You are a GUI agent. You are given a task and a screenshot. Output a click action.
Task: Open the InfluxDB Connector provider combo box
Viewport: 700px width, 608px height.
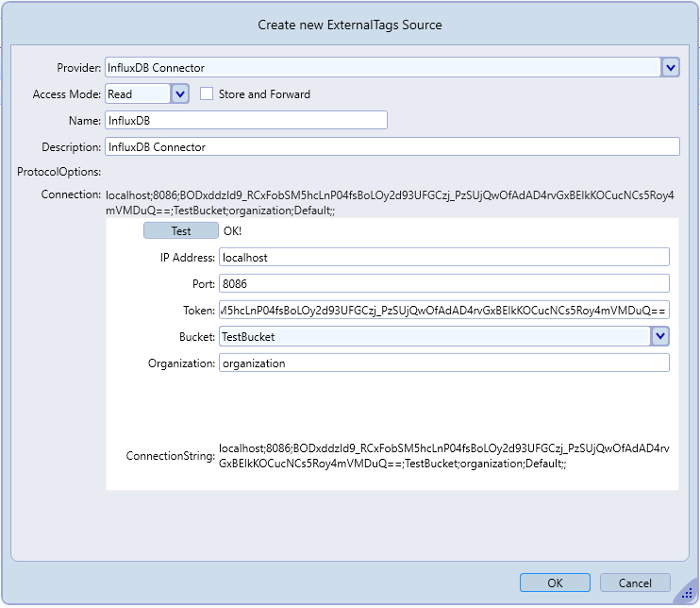pyautogui.click(x=382, y=67)
